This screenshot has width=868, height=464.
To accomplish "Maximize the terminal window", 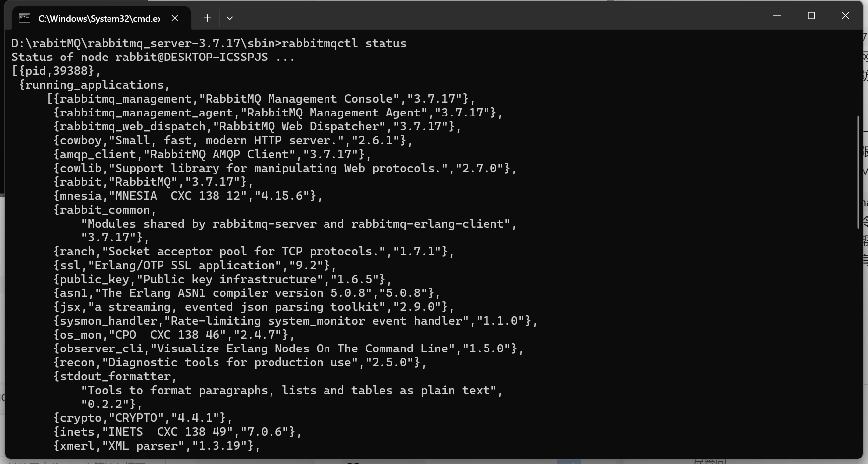I will tap(811, 15).
